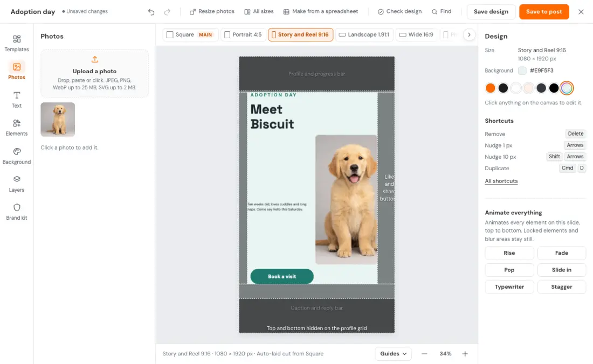
Task: Pick the dark gray background swatch
Action: pyautogui.click(x=541, y=88)
